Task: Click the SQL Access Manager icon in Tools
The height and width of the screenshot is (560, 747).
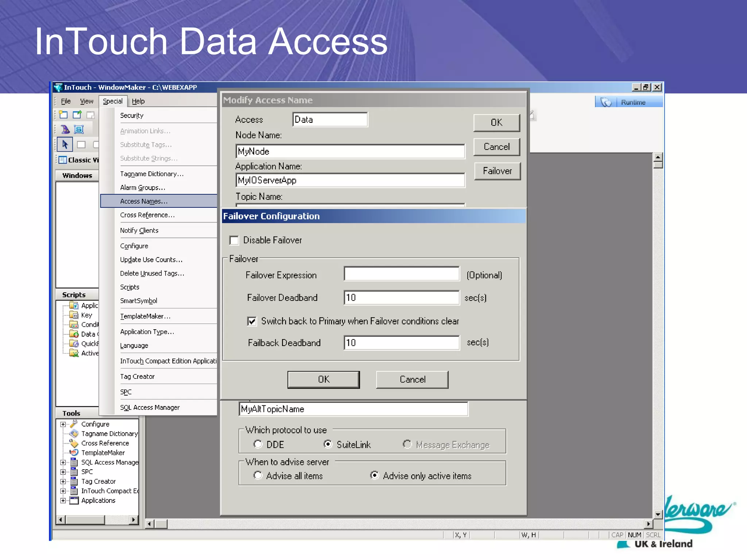Action: point(74,462)
